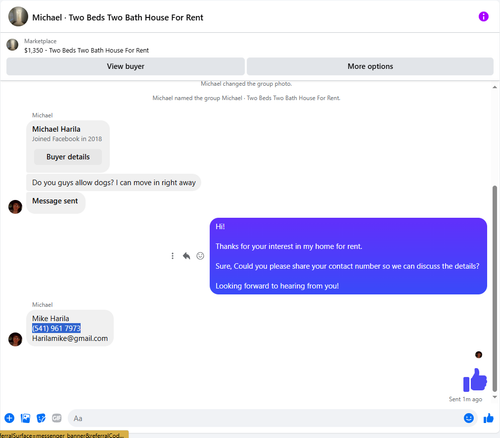Click the 'Sent 1m ago' status text
Screen dimensions: 500x438
click(465, 399)
